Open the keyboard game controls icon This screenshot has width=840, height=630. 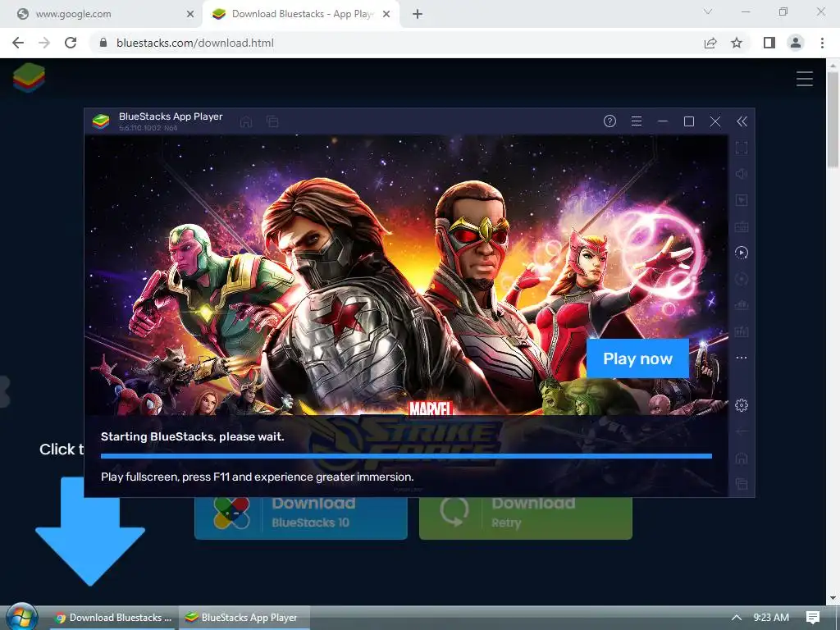742,226
